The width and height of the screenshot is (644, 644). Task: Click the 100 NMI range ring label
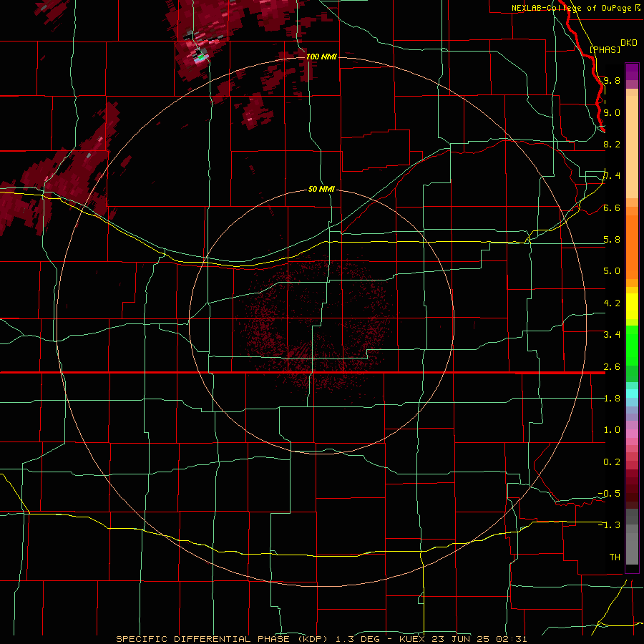click(321, 57)
